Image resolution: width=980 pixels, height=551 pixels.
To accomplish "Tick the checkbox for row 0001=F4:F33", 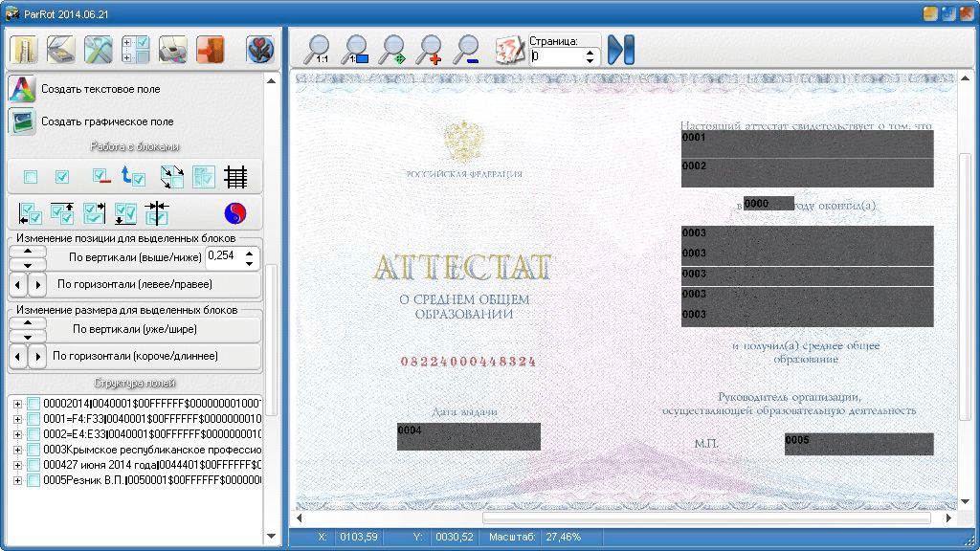I will point(33,419).
